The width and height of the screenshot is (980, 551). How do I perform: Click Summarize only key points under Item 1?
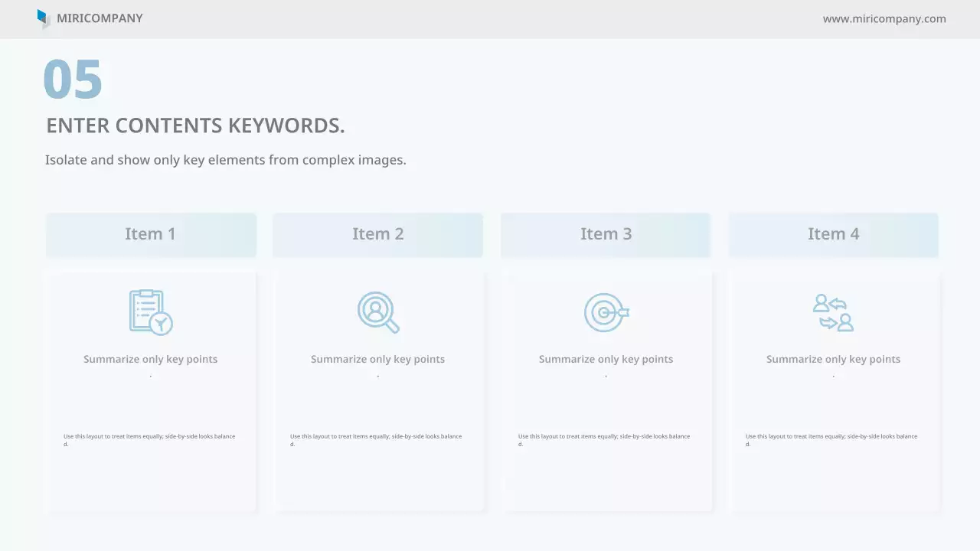150,359
